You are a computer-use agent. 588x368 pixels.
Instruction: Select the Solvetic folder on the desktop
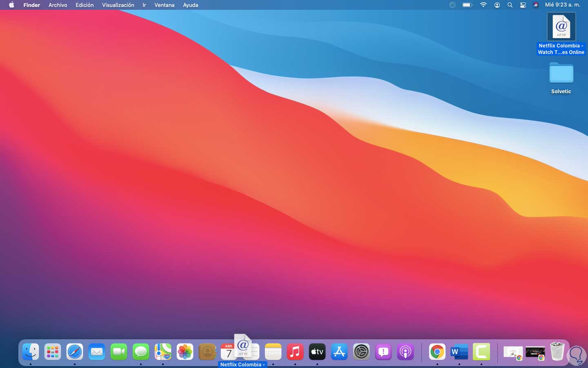coord(561,74)
